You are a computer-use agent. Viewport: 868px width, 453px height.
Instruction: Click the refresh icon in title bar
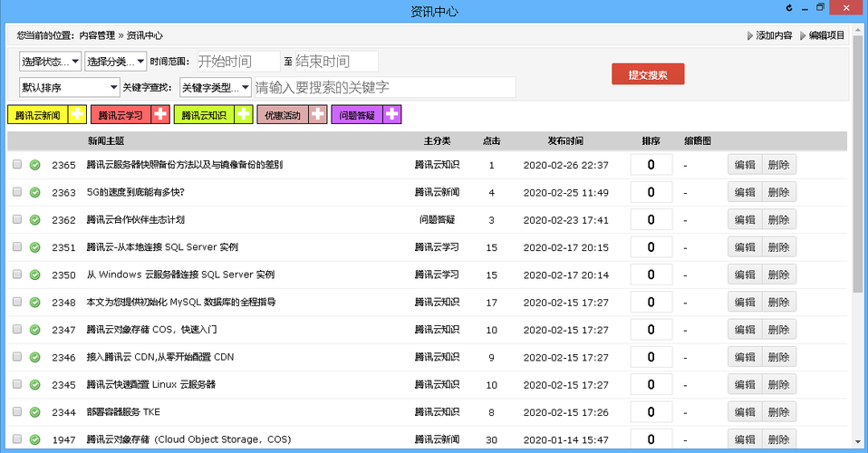(x=789, y=8)
